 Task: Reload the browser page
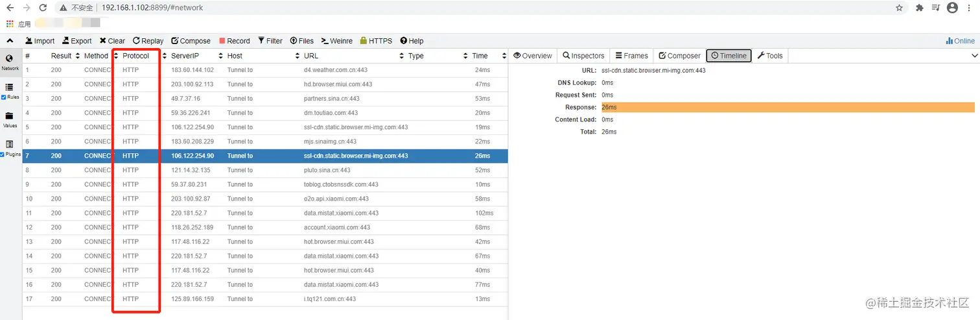point(43,8)
